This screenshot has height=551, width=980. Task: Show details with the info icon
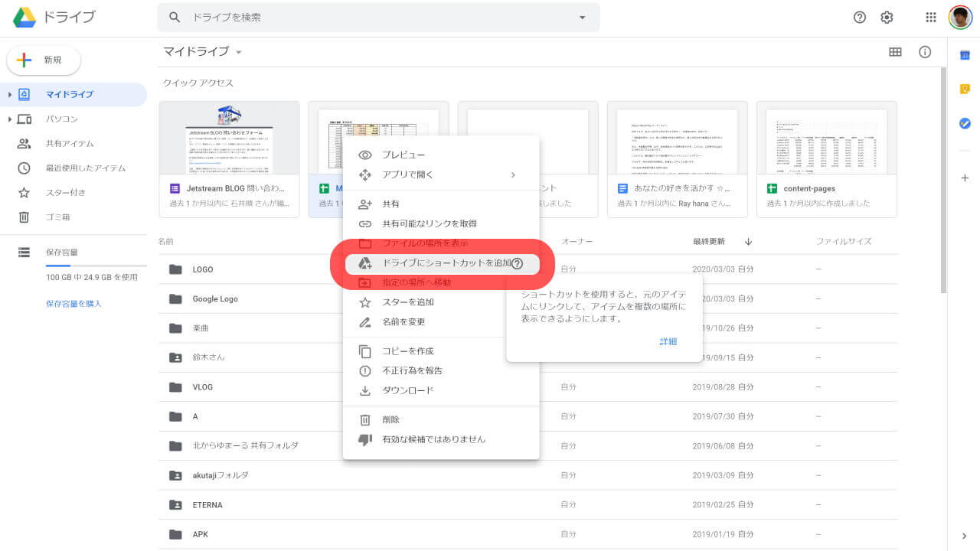[x=925, y=52]
